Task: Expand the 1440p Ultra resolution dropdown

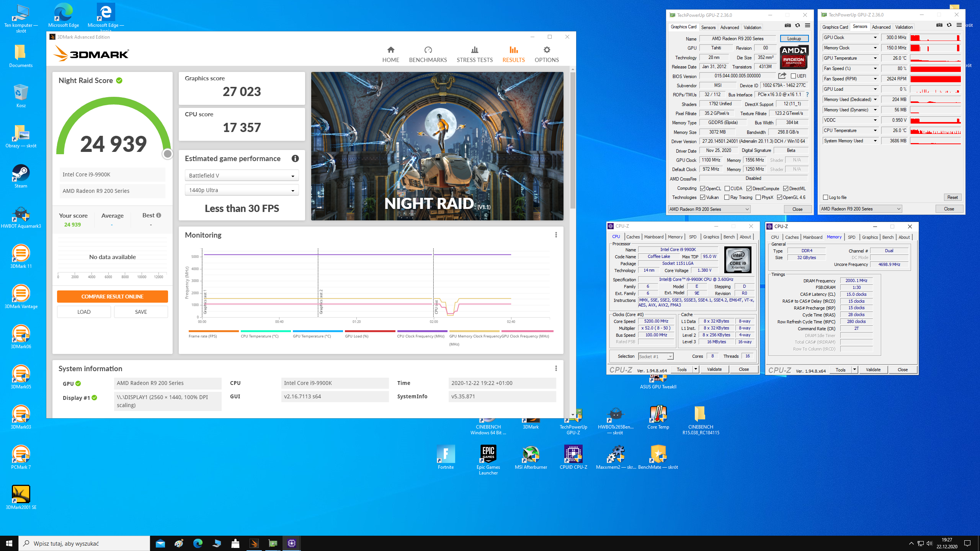Action: (242, 190)
